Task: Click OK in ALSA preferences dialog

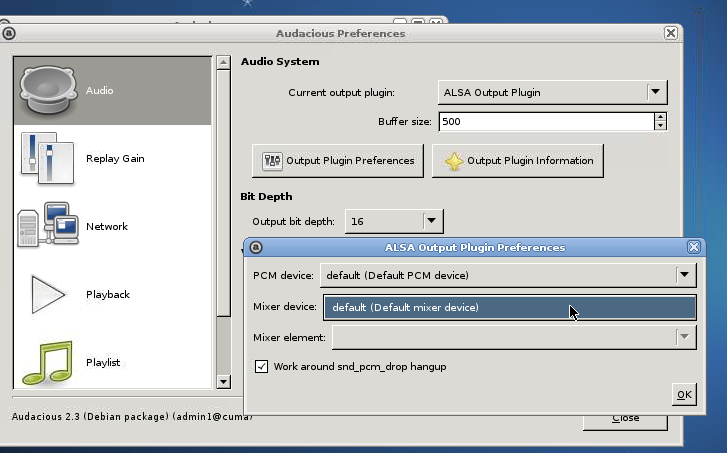Action: click(684, 395)
